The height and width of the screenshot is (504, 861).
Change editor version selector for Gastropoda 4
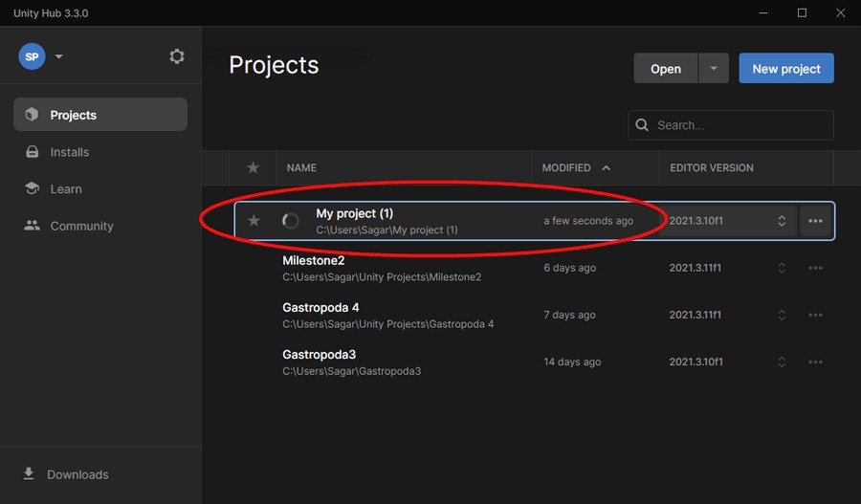tap(782, 316)
